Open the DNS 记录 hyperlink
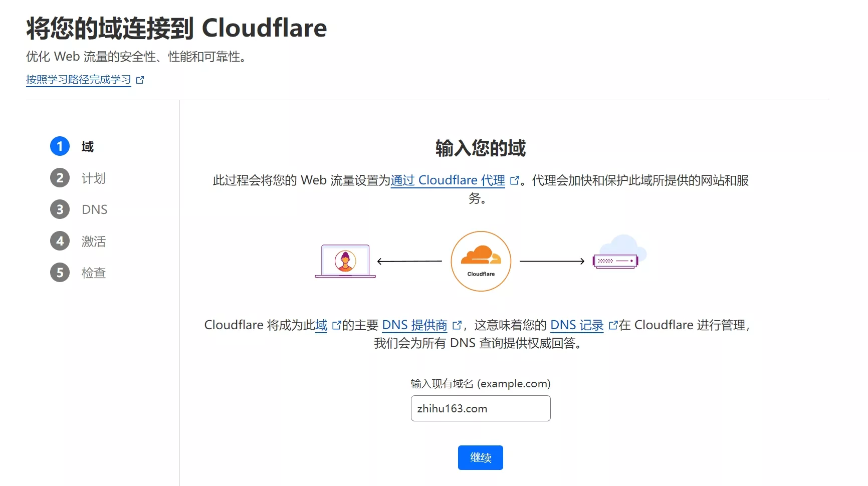The height and width of the screenshot is (486, 868). click(576, 325)
